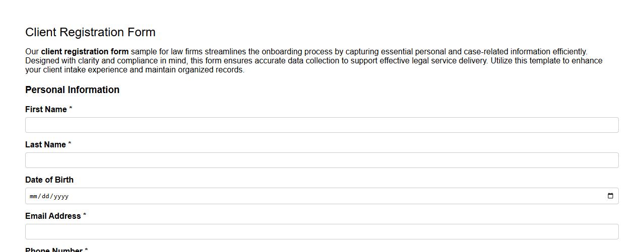Click the required asterisk beside Email Address
The height and width of the screenshot is (252, 644).
pyautogui.click(x=85, y=216)
